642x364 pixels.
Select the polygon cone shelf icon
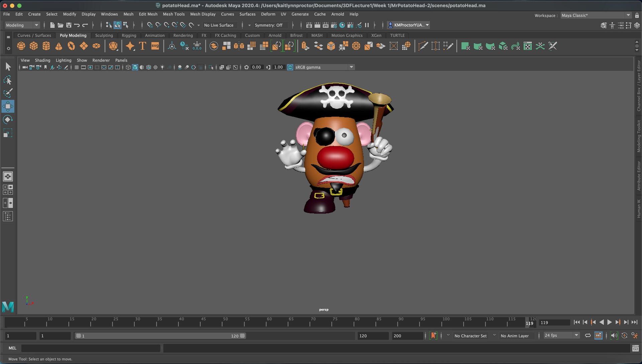[59, 46]
